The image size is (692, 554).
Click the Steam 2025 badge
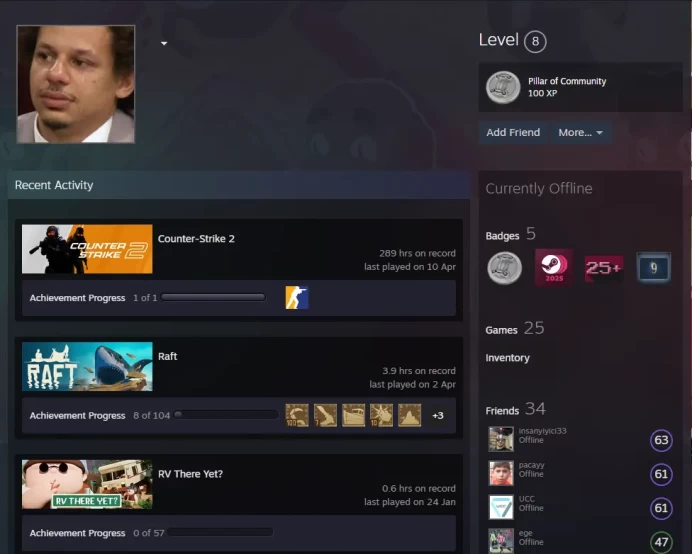(x=554, y=267)
